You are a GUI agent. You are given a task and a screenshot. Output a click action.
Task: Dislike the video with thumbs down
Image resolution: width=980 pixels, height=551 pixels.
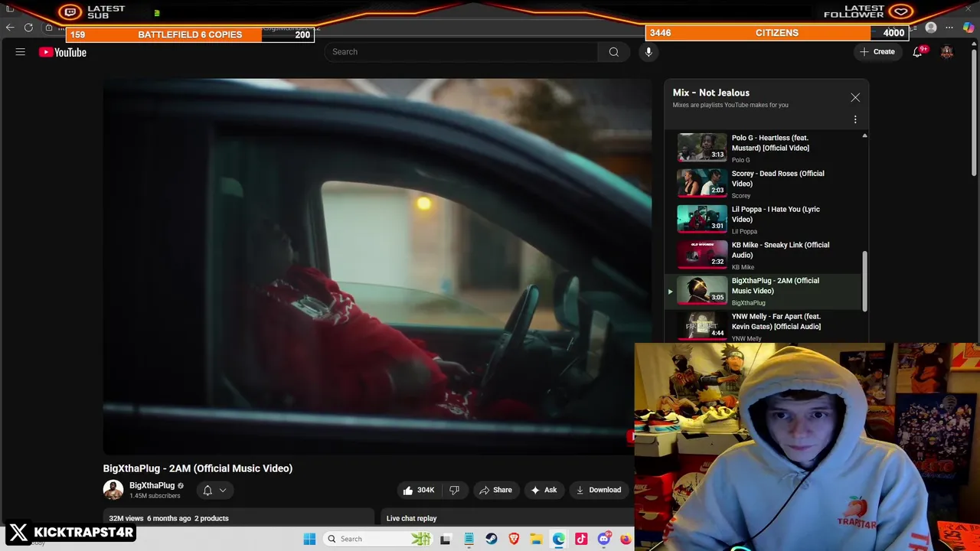(x=454, y=490)
